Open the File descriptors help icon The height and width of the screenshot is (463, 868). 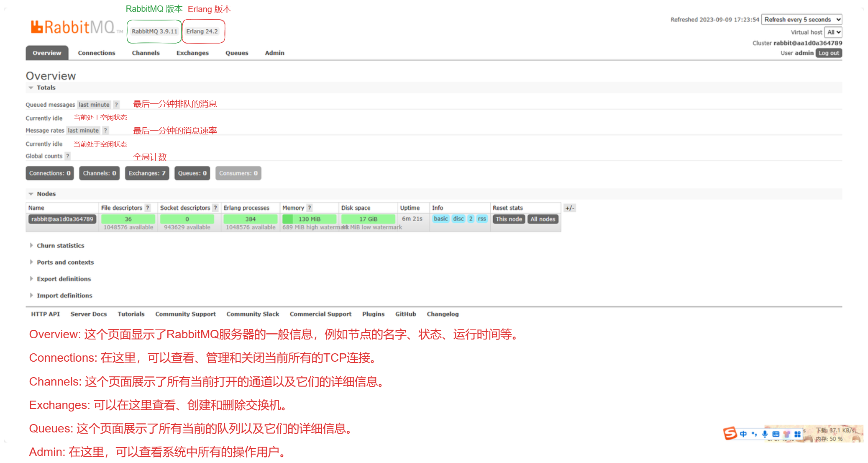coord(147,208)
